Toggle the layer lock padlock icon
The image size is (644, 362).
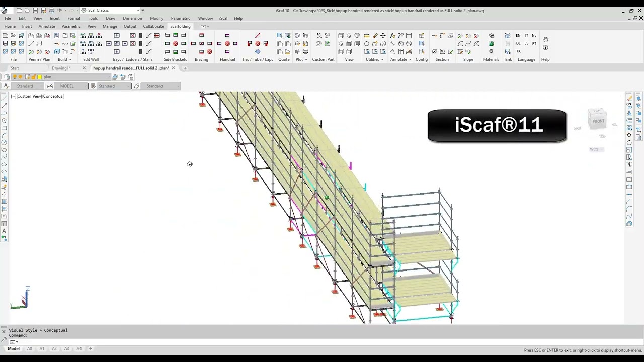(33, 77)
